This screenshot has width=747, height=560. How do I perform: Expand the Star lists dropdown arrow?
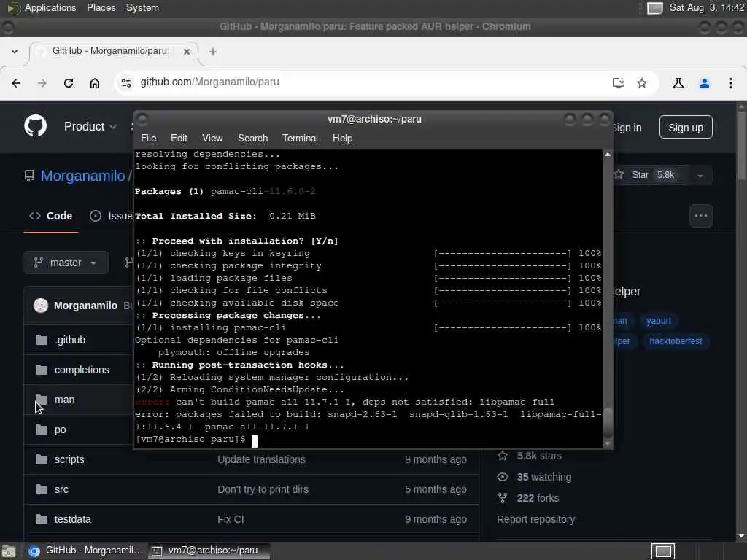pos(700,176)
